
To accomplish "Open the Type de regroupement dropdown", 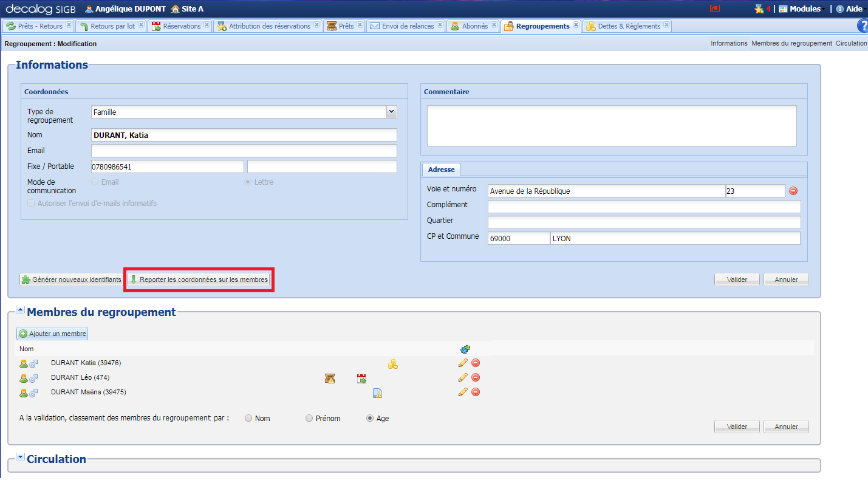I will click(x=391, y=112).
